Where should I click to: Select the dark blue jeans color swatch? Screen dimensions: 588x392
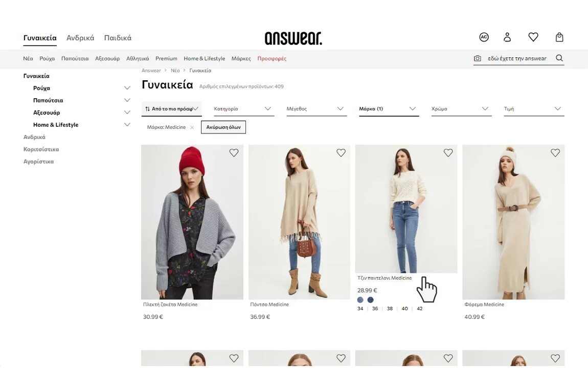371,300
